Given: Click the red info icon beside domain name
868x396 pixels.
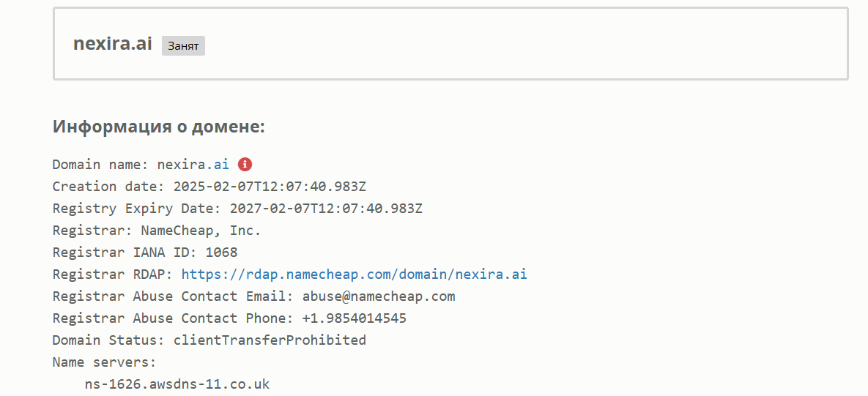Looking at the screenshot, I should [x=245, y=165].
